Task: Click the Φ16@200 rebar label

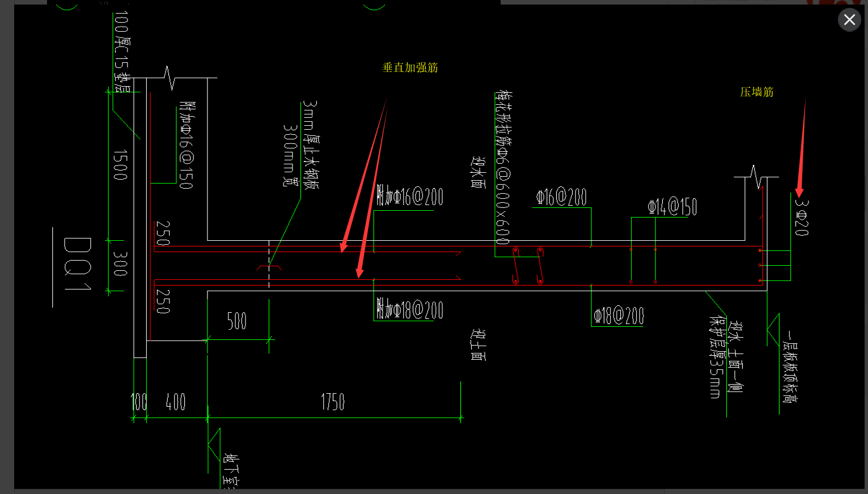Action: [561, 197]
